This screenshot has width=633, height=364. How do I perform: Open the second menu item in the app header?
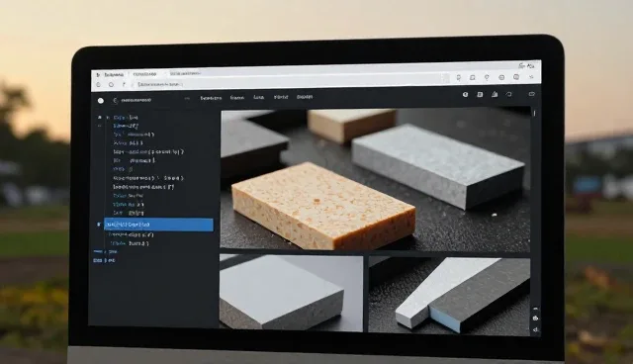coord(237,98)
